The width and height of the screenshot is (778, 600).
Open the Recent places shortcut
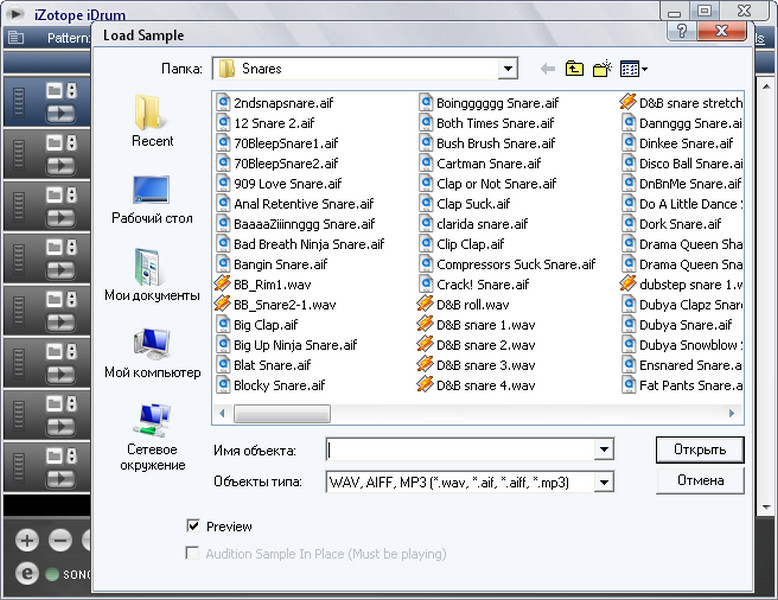[x=152, y=120]
